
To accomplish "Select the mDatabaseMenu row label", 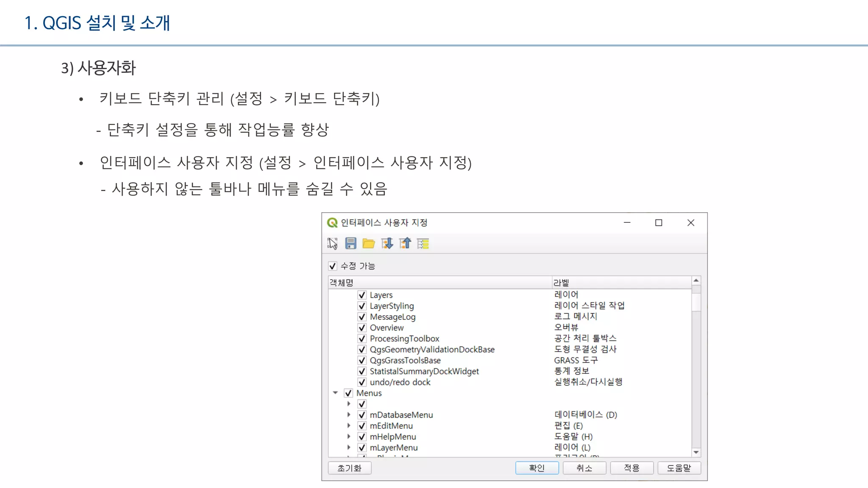I will pos(401,415).
